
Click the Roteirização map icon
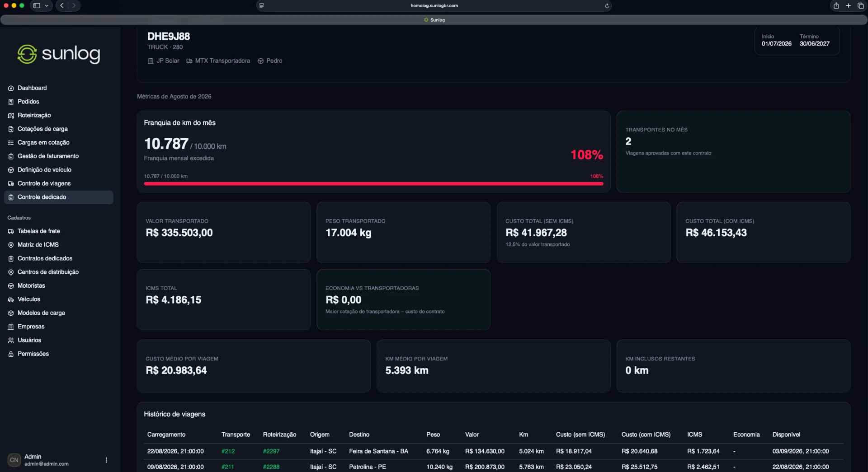click(x=11, y=116)
